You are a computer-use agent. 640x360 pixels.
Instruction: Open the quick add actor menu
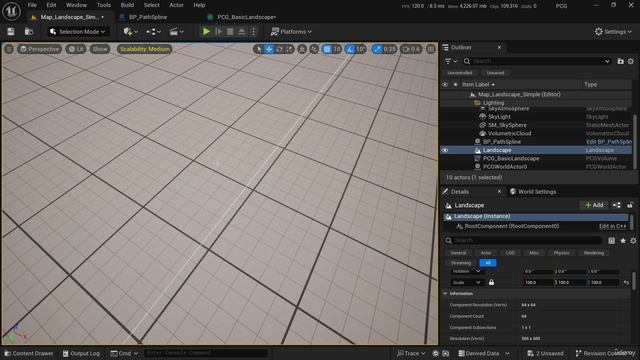pos(131,31)
